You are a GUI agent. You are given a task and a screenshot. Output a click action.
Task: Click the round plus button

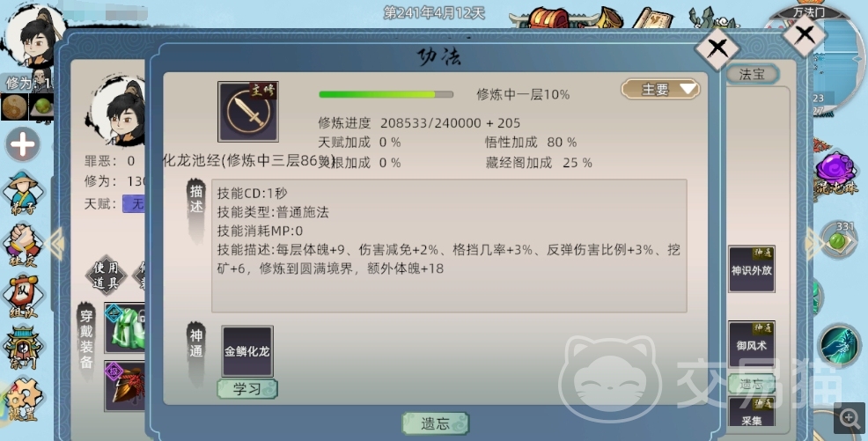pos(23,145)
